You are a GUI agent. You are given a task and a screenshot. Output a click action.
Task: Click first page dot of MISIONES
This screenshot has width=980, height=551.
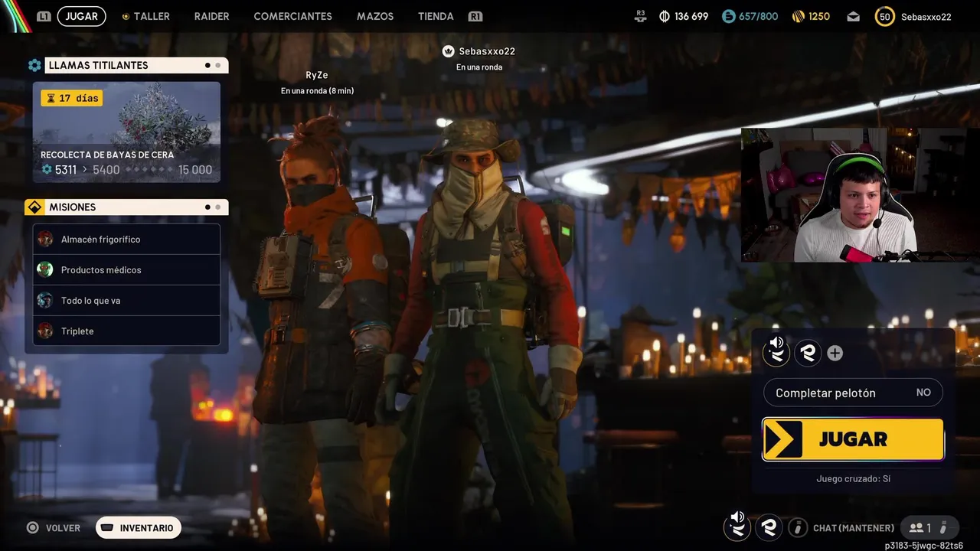click(207, 207)
